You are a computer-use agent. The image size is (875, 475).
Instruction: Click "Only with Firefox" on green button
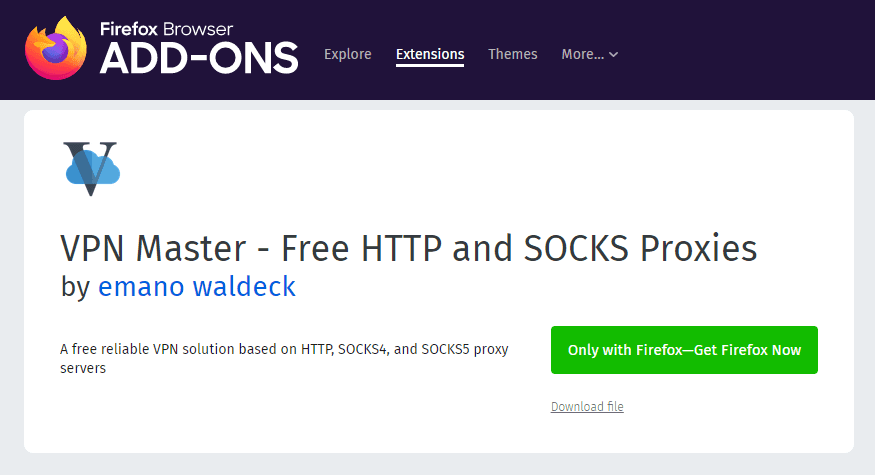click(625, 350)
